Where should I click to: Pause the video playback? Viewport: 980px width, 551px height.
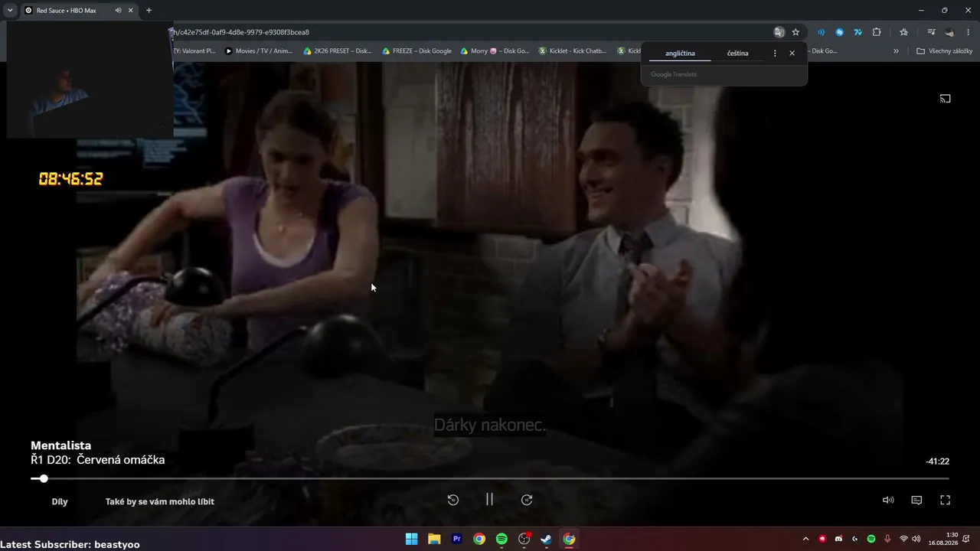(489, 500)
